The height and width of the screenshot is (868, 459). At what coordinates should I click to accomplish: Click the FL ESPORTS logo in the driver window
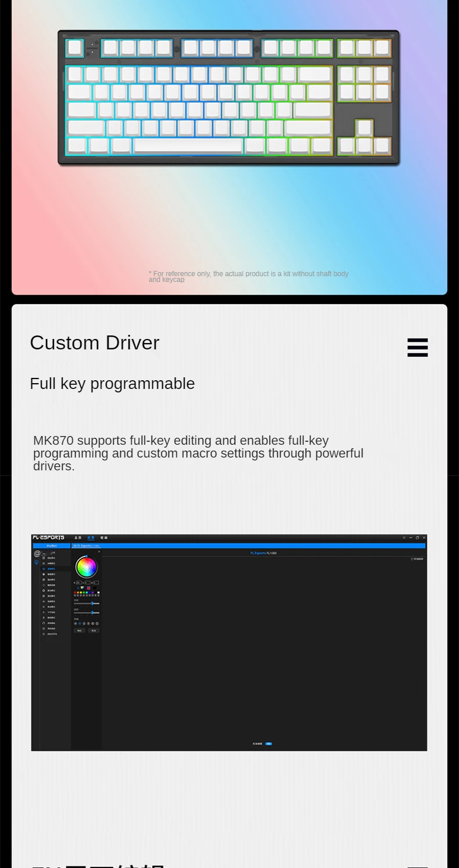(x=48, y=538)
